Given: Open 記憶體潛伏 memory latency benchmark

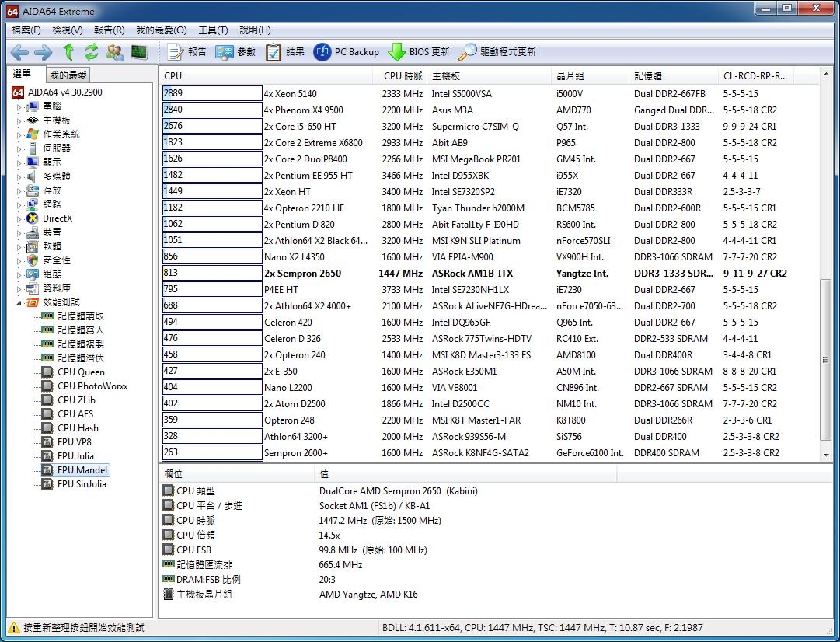Looking at the screenshot, I should click(x=80, y=358).
